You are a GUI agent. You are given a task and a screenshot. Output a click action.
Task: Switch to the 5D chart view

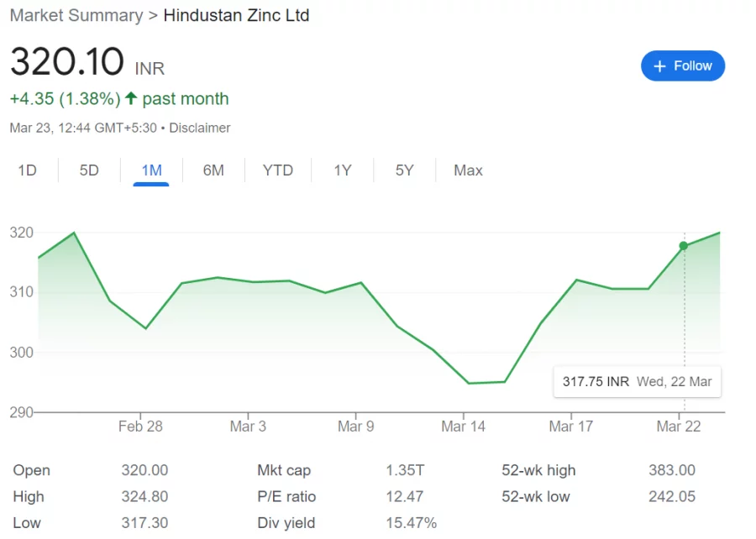pyautogui.click(x=88, y=170)
